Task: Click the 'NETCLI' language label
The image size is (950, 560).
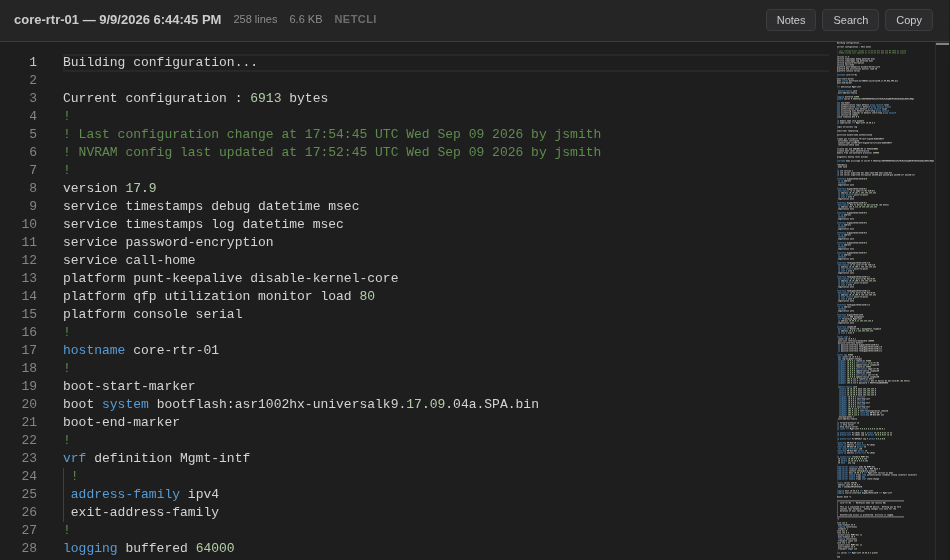Action: 355,19
